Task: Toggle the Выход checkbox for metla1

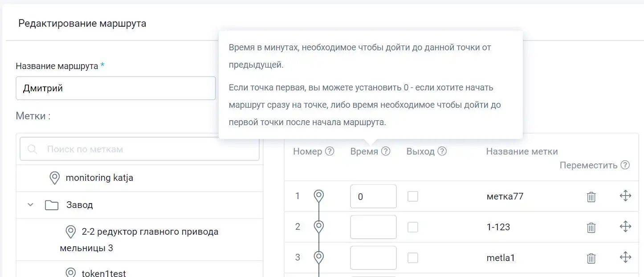Action: click(x=412, y=257)
